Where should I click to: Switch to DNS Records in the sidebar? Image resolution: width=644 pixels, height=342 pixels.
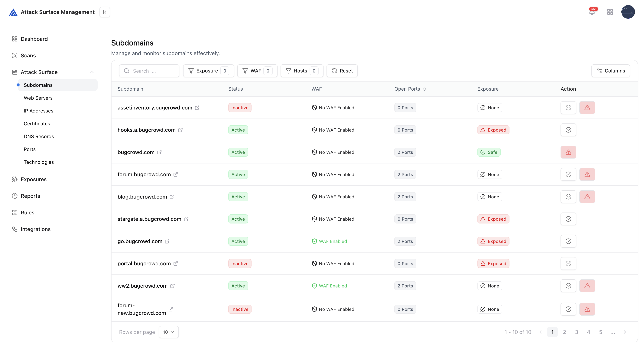tap(39, 136)
